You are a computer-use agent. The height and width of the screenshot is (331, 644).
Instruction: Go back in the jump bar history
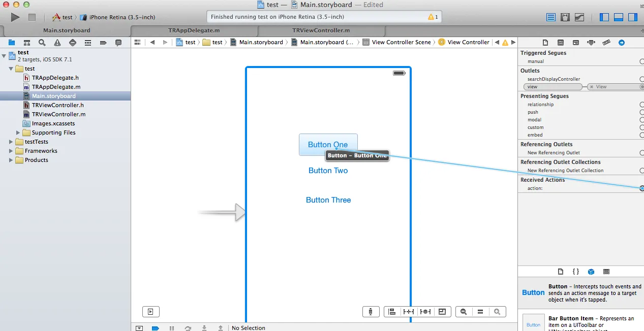(x=152, y=42)
